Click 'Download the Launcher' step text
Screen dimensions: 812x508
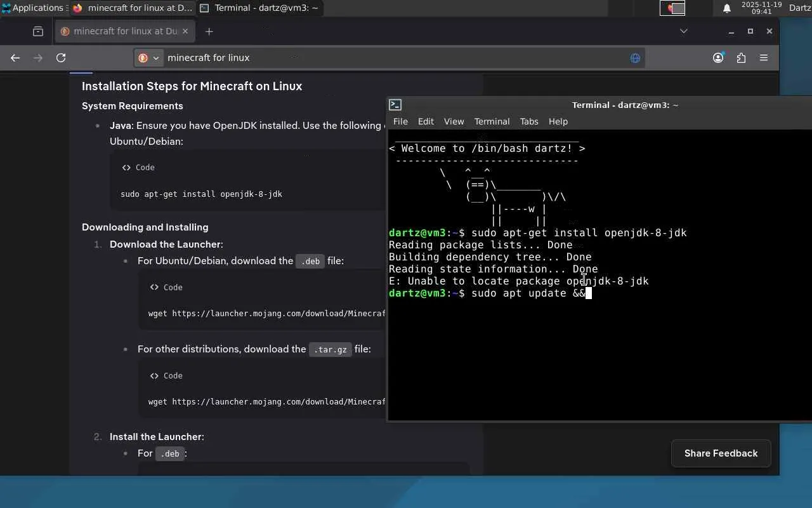click(x=166, y=244)
